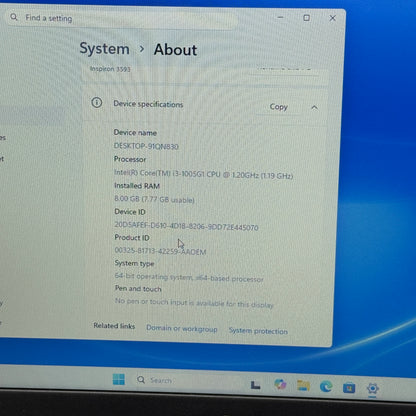Click the taskbar Search box
Screen dimensions: 416x416
(187, 380)
